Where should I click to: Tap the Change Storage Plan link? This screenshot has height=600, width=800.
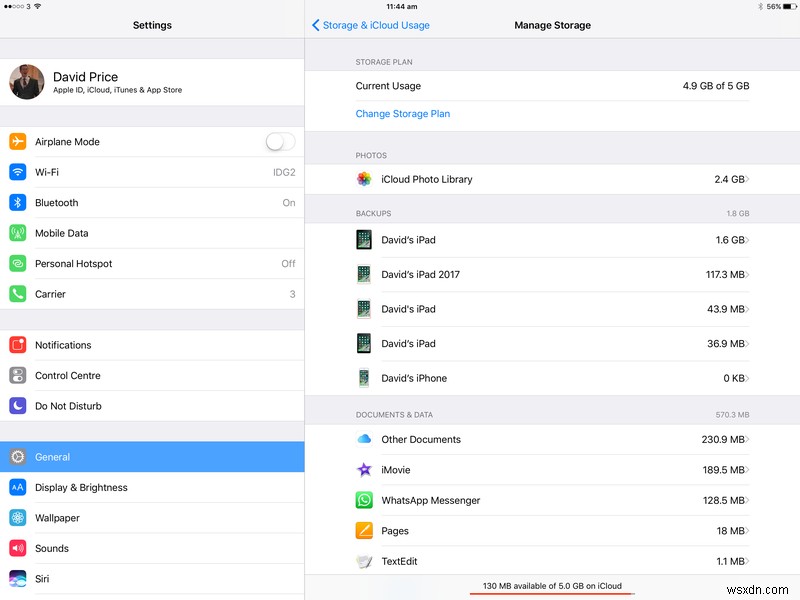(x=403, y=114)
